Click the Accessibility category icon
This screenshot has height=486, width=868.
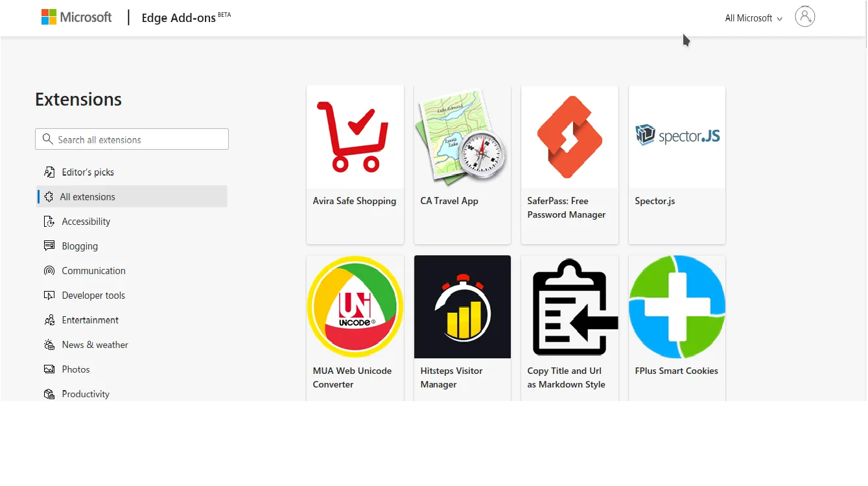(x=49, y=222)
